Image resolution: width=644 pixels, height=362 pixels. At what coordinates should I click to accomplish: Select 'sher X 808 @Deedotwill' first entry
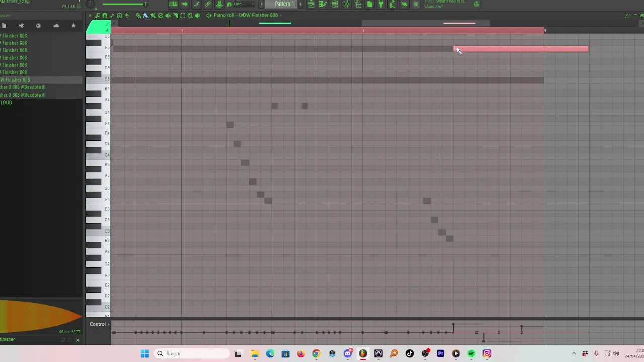click(23, 87)
